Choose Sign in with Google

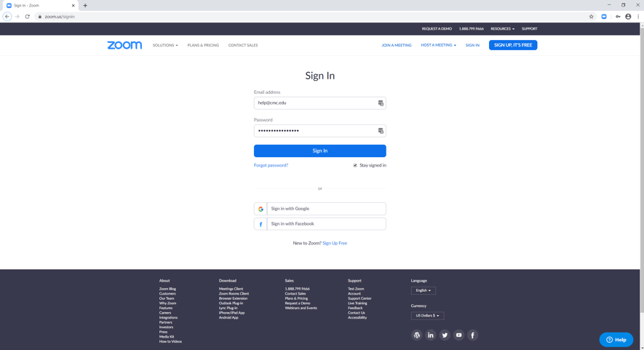tap(320, 209)
